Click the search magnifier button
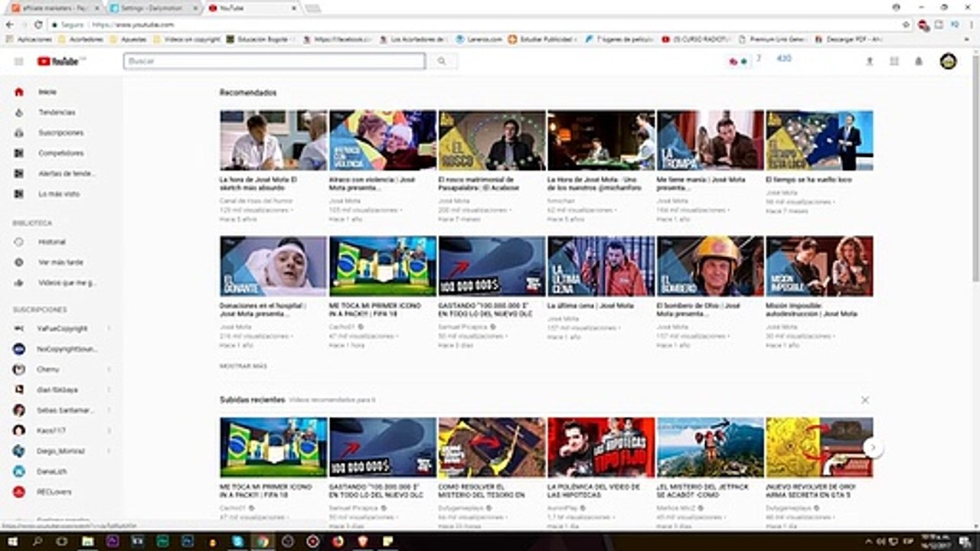This screenshot has width=980, height=551. [x=442, y=61]
